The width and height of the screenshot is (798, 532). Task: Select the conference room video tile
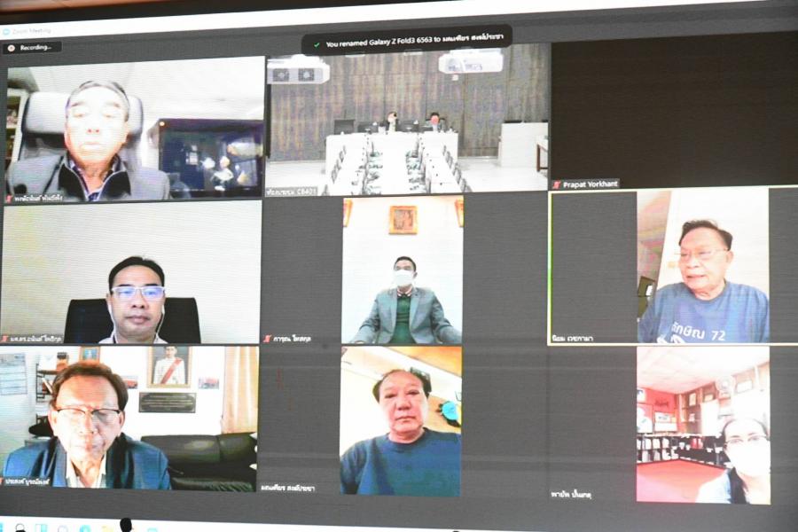[407, 120]
